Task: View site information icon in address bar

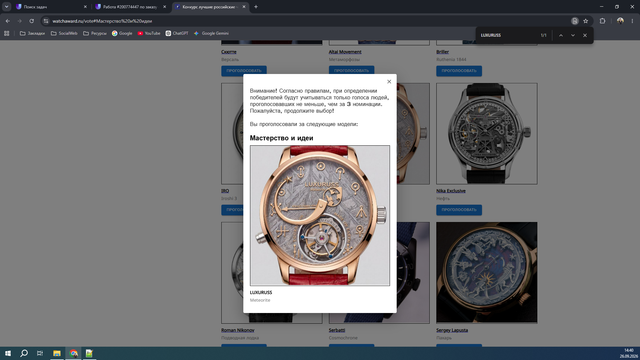Action: [x=46, y=21]
